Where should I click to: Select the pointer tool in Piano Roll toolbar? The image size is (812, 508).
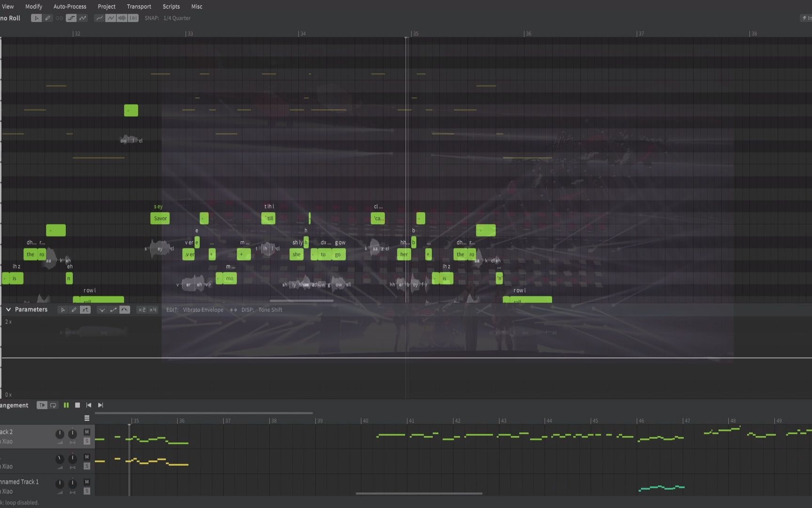click(x=36, y=18)
